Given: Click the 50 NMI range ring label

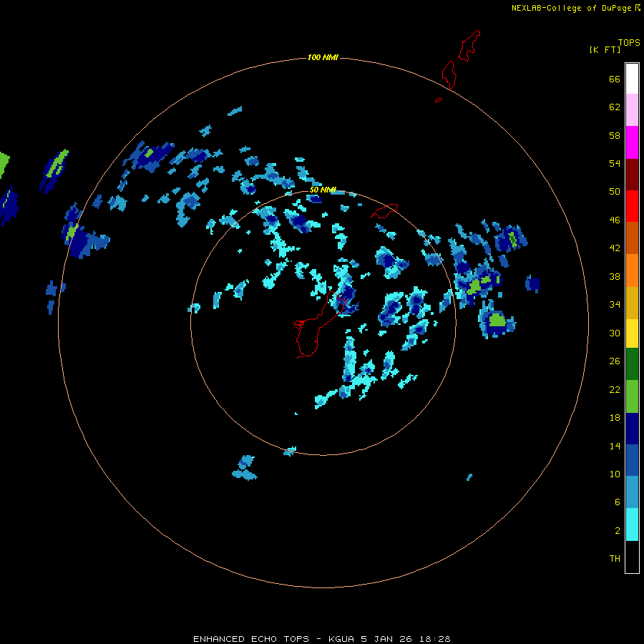Looking at the screenshot, I should click(323, 190).
